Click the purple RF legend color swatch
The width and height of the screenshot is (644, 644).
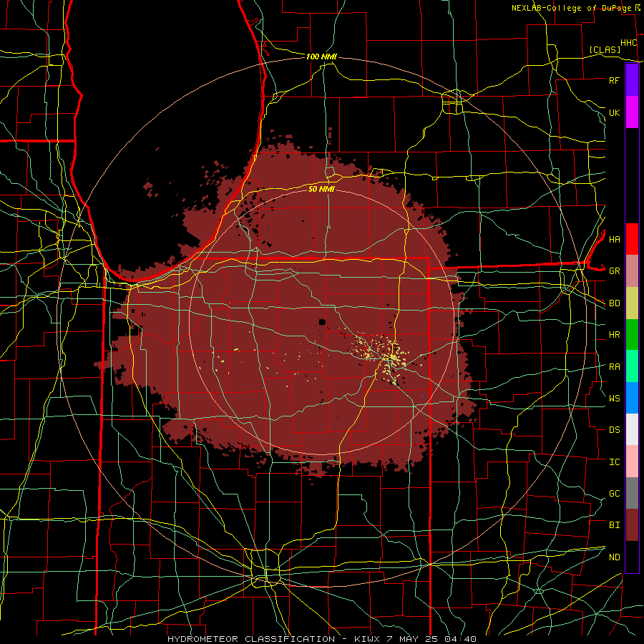click(x=632, y=80)
